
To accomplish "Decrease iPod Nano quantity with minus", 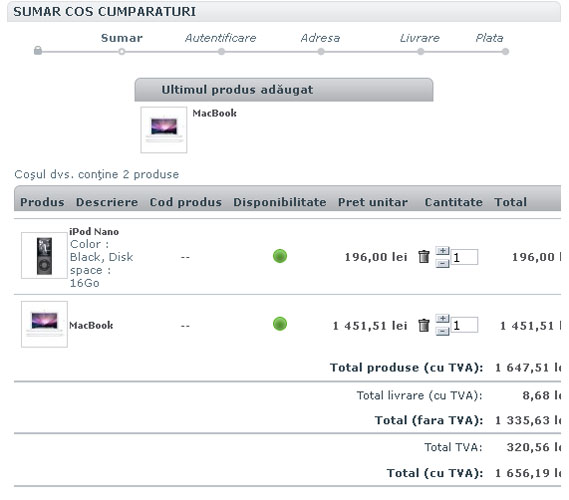I will tap(442, 263).
